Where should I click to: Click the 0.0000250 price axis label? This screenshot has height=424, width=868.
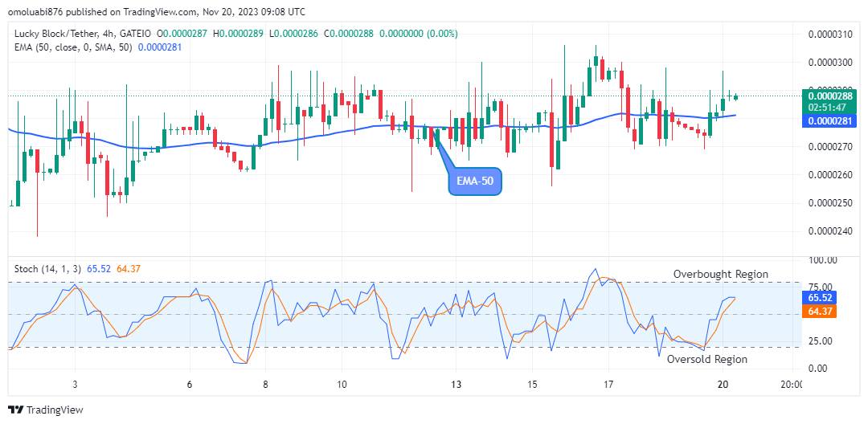[830, 203]
